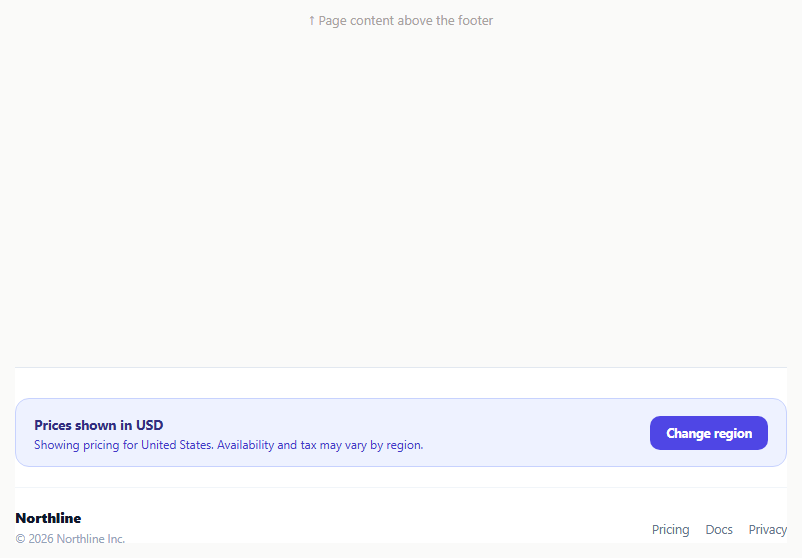Open the Pricing footer link
This screenshot has width=802, height=558.
pyautogui.click(x=671, y=529)
